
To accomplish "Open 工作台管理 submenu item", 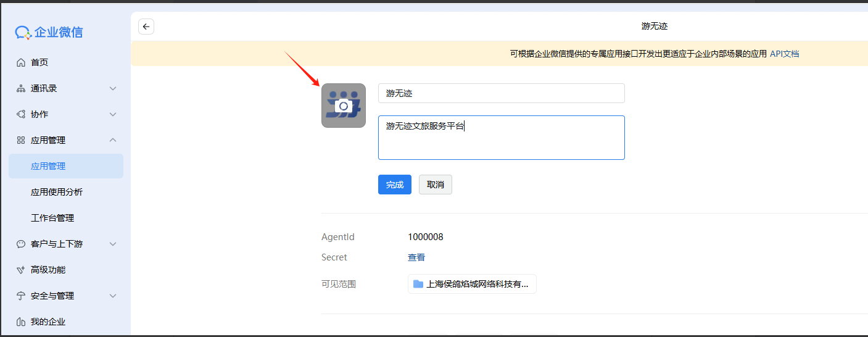I will 52,218.
